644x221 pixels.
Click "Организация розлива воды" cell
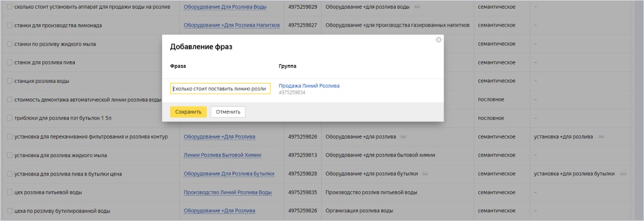tap(360, 211)
